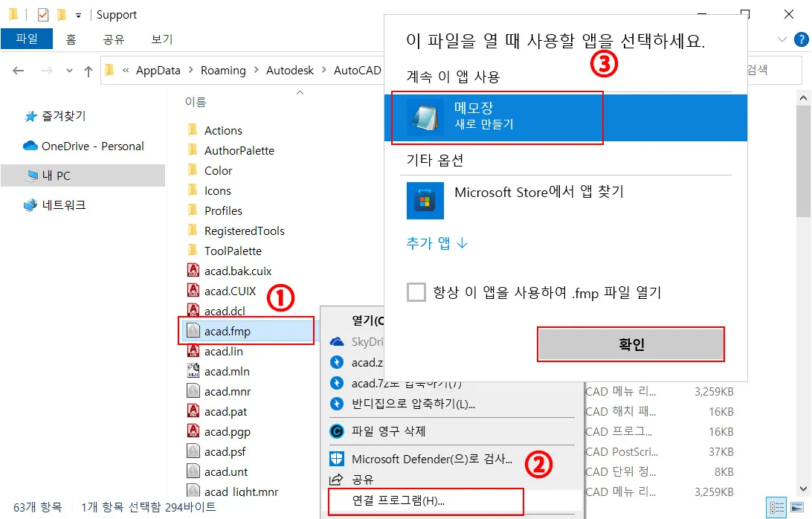The width and height of the screenshot is (812, 519).
Task: Choose 반디집으로 압축하기(L) menu entry
Action: pos(413,404)
